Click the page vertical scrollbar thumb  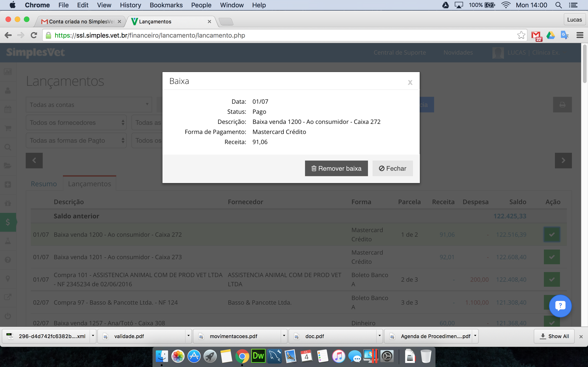point(585,64)
